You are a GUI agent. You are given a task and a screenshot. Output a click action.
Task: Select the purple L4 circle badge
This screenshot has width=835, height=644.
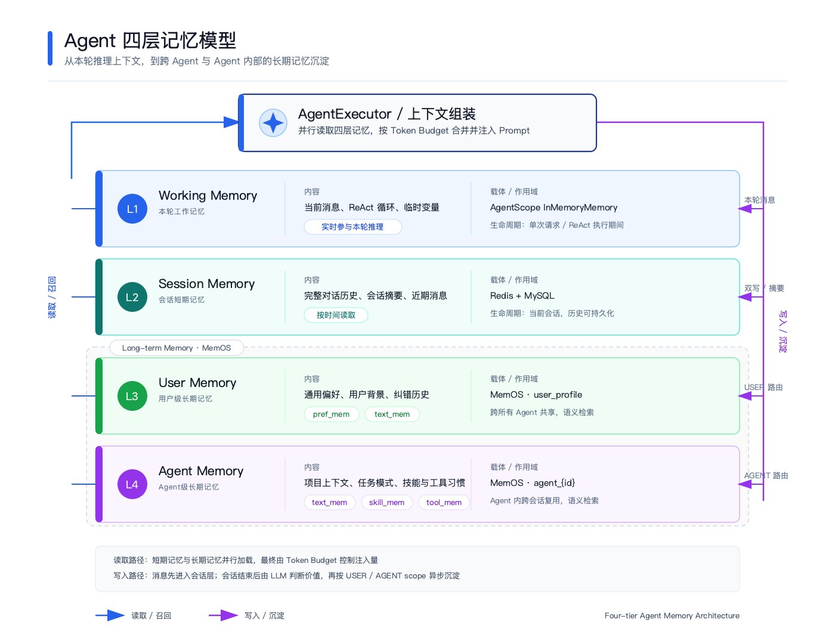(x=132, y=484)
